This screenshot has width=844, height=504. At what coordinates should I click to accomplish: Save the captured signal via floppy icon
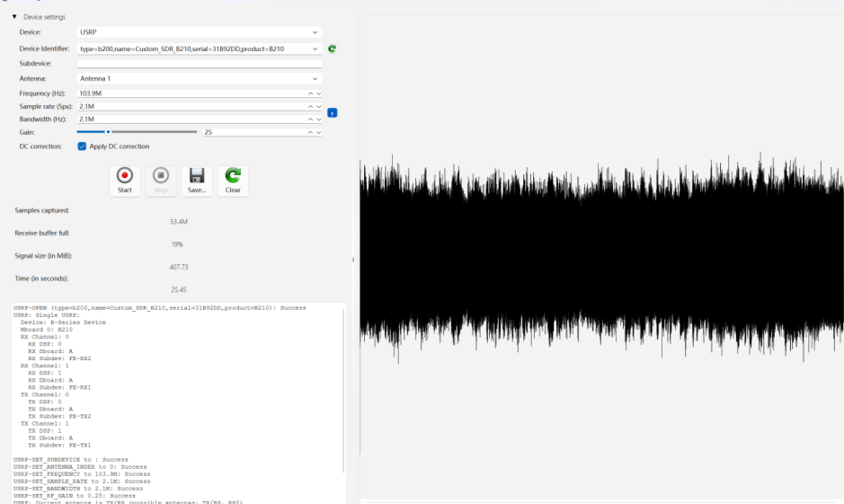point(197,181)
